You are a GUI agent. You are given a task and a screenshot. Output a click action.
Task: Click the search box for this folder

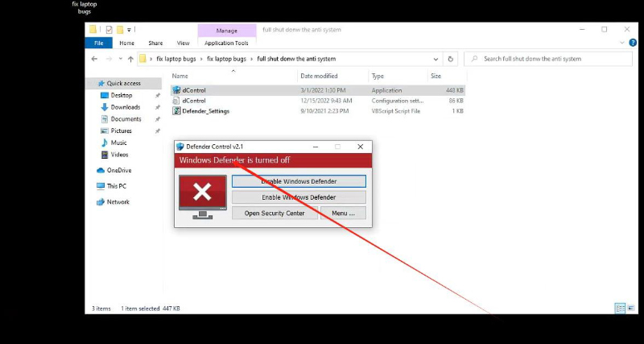click(x=547, y=59)
